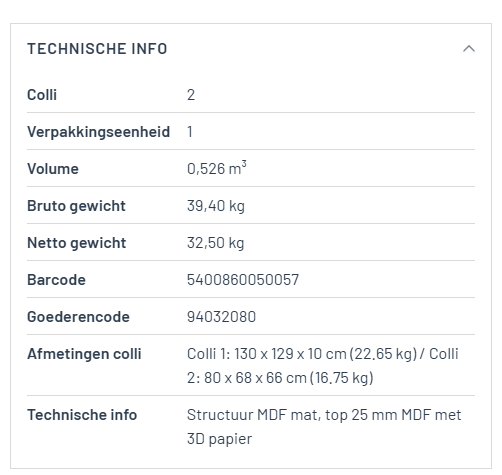The image size is (502, 475).
Task: Select goederencode value 94032080
Action: coord(221,317)
